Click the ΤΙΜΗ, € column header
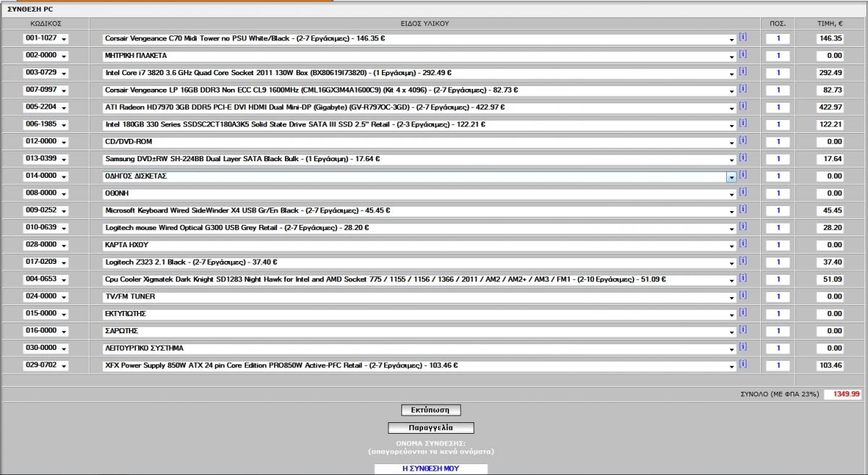Screen dimensions: 868x475 [830, 24]
